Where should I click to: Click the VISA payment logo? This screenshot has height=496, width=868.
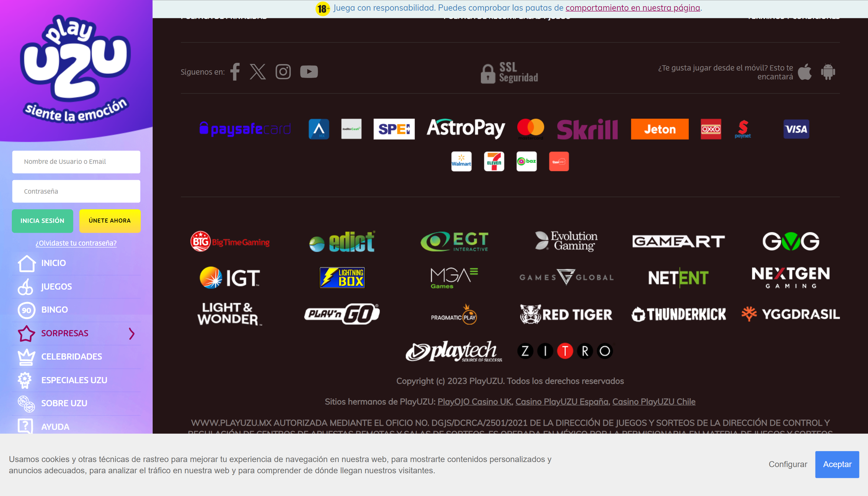pos(796,129)
